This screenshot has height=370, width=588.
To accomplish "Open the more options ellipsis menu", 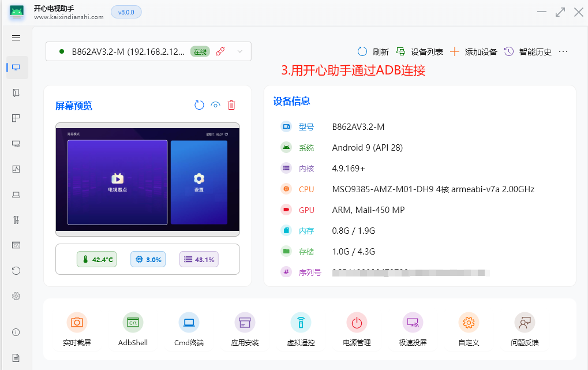I will [563, 51].
